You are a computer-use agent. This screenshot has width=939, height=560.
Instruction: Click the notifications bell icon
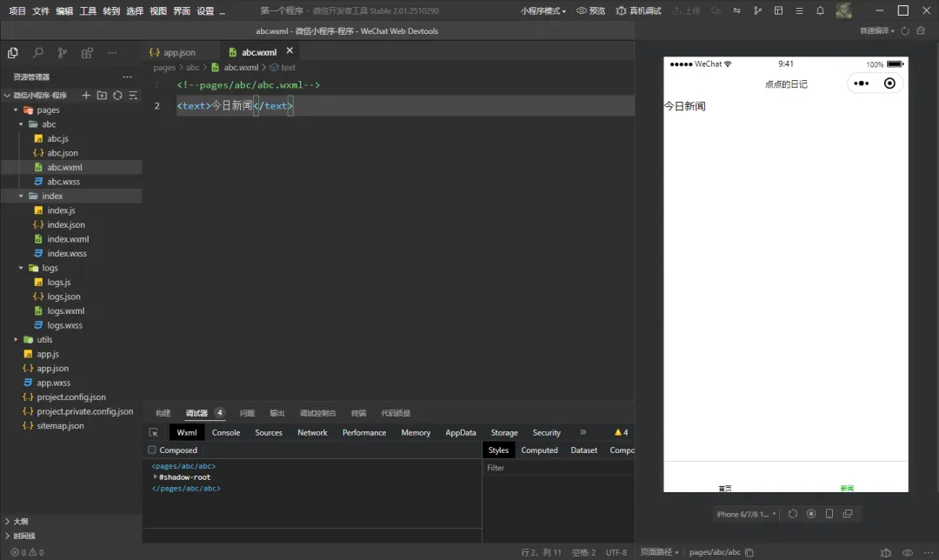[820, 10]
